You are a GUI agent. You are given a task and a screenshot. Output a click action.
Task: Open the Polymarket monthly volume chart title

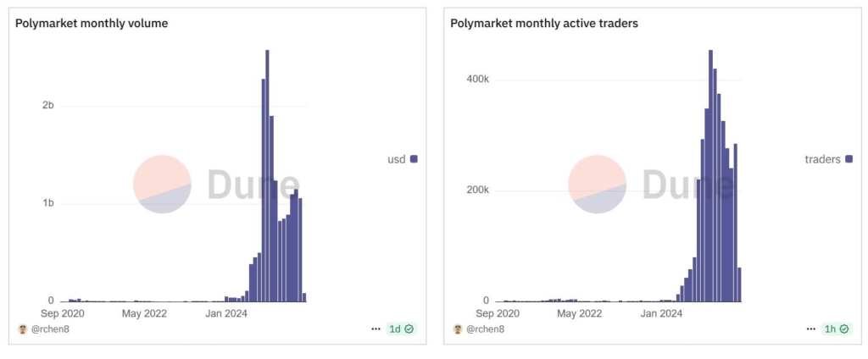92,24
